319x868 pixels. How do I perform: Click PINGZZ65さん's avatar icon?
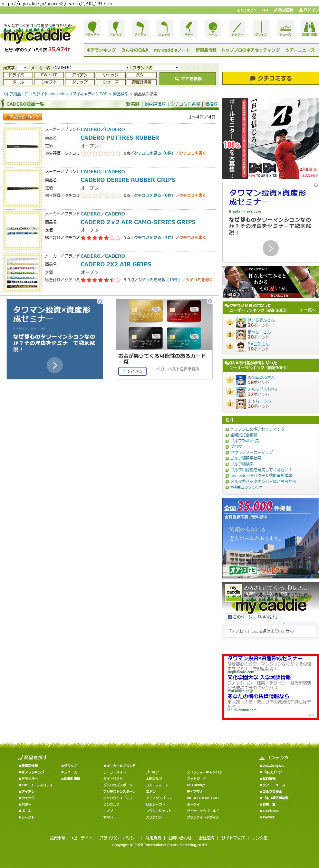pyautogui.click(x=241, y=380)
